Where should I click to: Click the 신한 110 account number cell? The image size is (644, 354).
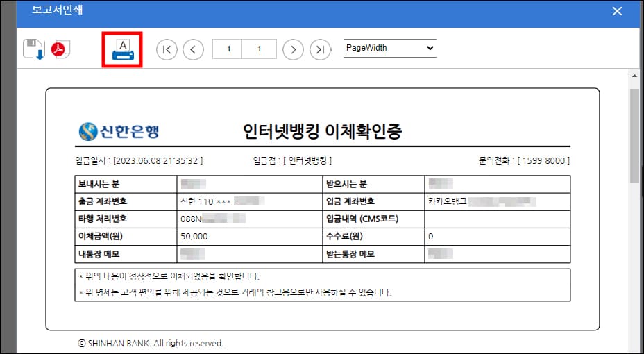(250, 201)
